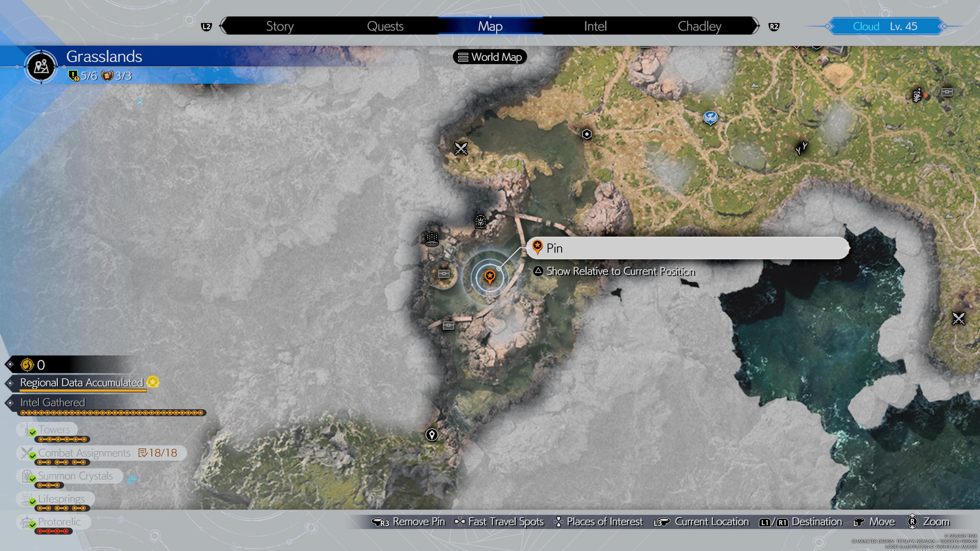Click the orange currency coin icon

pyautogui.click(x=27, y=365)
